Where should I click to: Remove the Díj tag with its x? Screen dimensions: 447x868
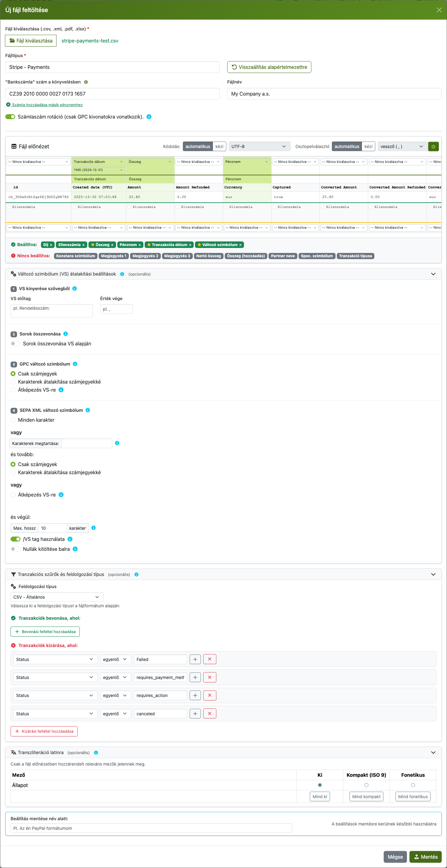(51, 245)
